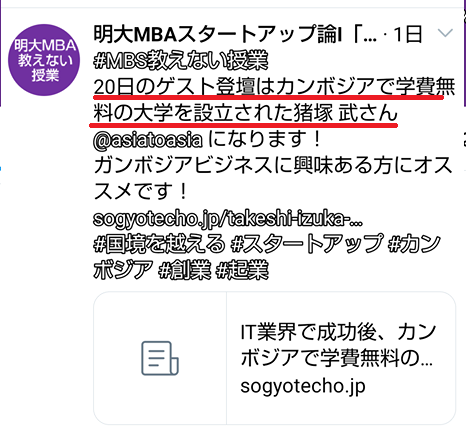Click the になります！ text after mention
This screenshot has width=466, height=440.
264,139
